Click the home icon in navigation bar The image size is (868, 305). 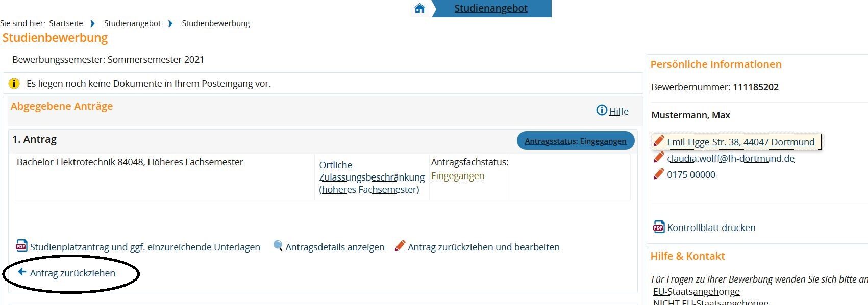(419, 8)
